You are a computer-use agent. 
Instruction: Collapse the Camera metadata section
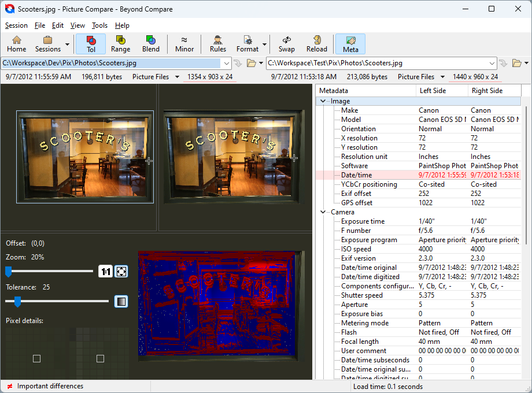pos(323,212)
